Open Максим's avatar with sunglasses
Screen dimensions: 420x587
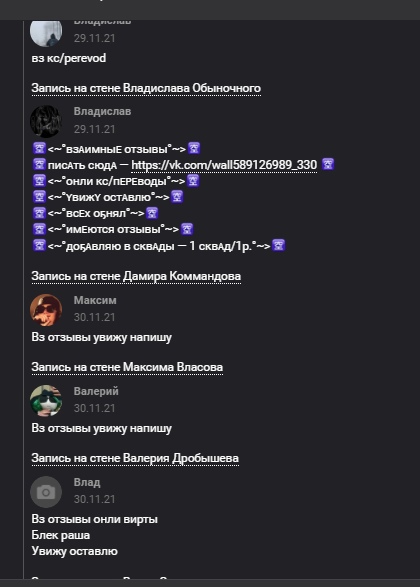tap(46, 310)
